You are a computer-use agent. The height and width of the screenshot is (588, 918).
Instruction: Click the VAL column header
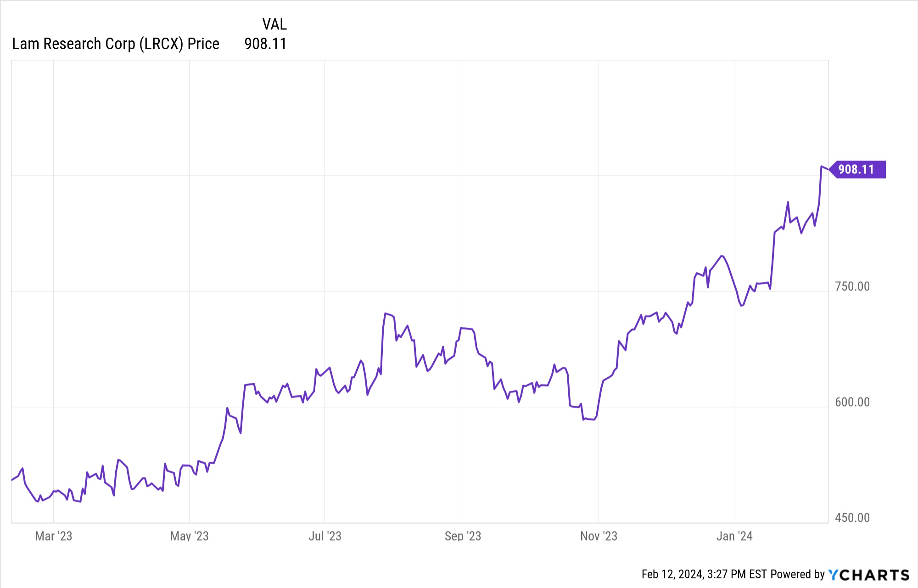pos(274,24)
